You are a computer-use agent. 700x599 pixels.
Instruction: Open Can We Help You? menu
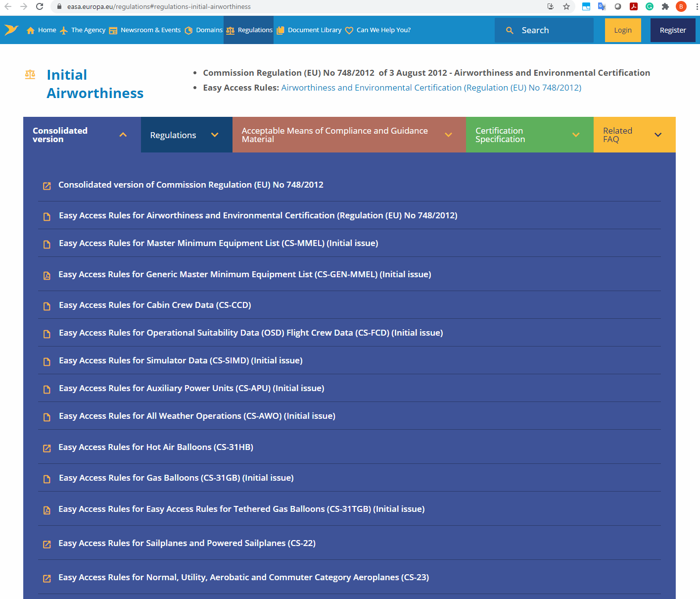tap(383, 30)
